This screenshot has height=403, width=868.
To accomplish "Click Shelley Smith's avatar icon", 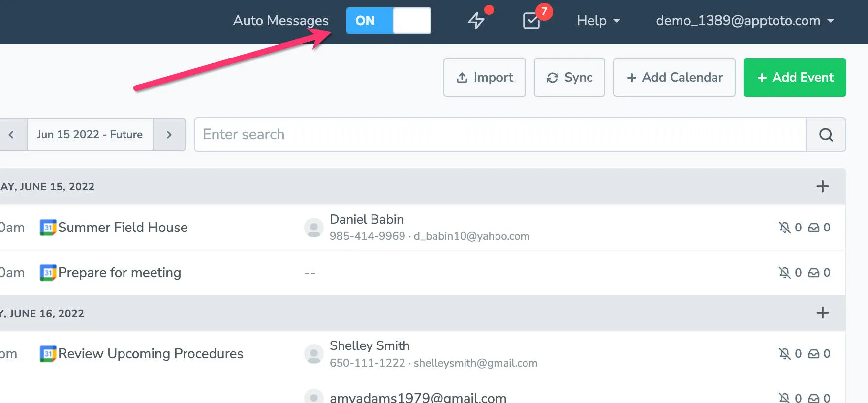I will 314,354.
